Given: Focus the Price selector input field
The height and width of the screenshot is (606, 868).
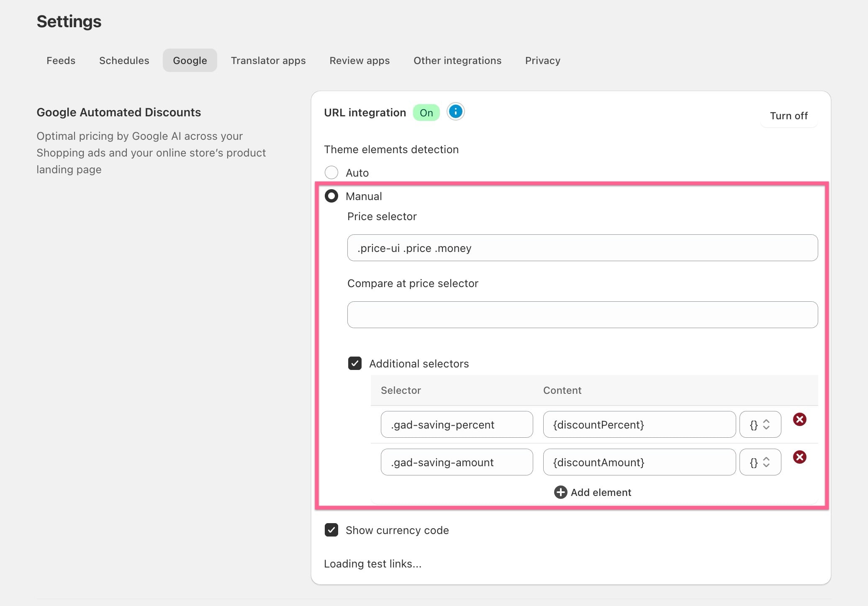Looking at the screenshot, I should tap(583, 248).
